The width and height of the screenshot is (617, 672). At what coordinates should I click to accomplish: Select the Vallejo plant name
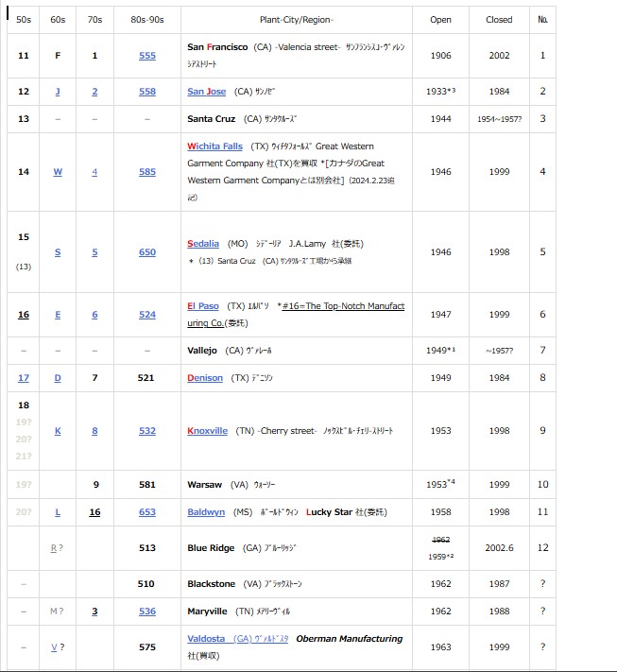(x=202, y=351)
